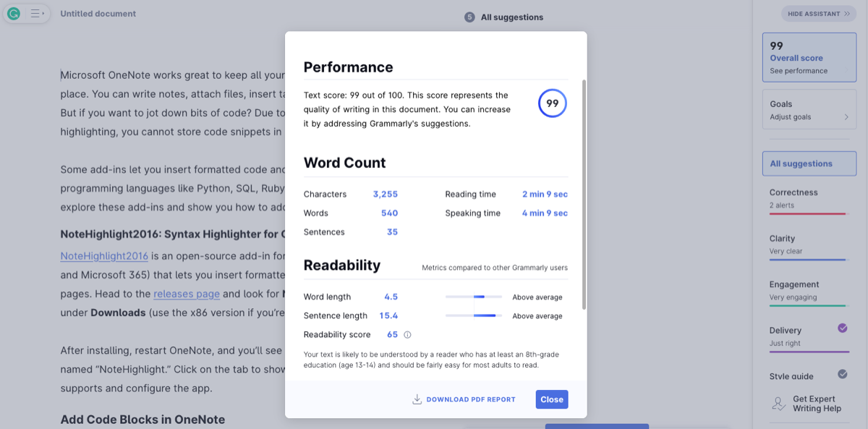The width and height of the screenshot is (868, 429).
Task: Click the Sentence length comparison bar
Action: [x=474, y=315]
